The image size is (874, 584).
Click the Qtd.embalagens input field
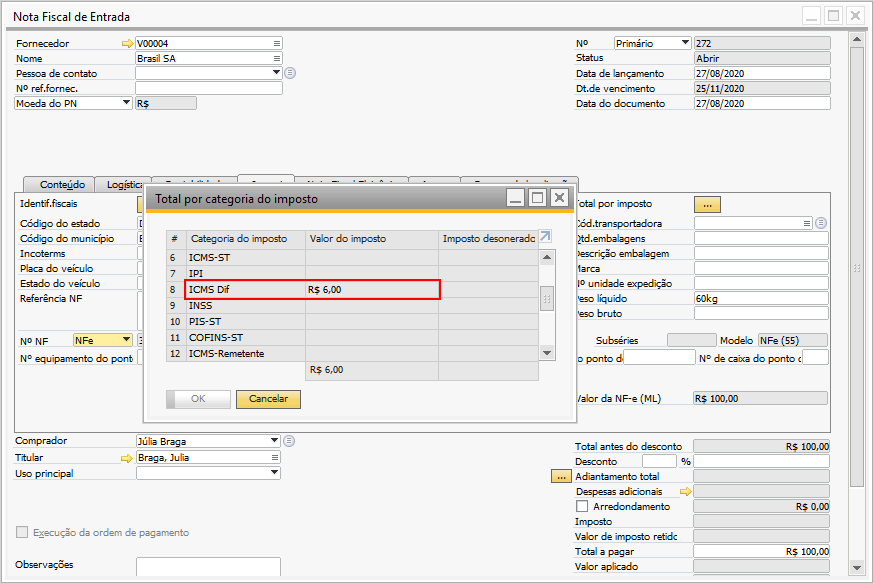pyautogui.click(x=761, y=238)
